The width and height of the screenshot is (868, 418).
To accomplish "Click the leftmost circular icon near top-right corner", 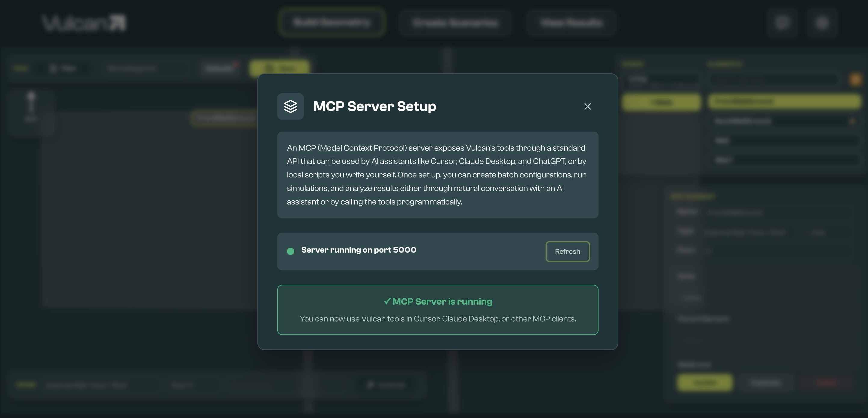I will tap(782, 23).
